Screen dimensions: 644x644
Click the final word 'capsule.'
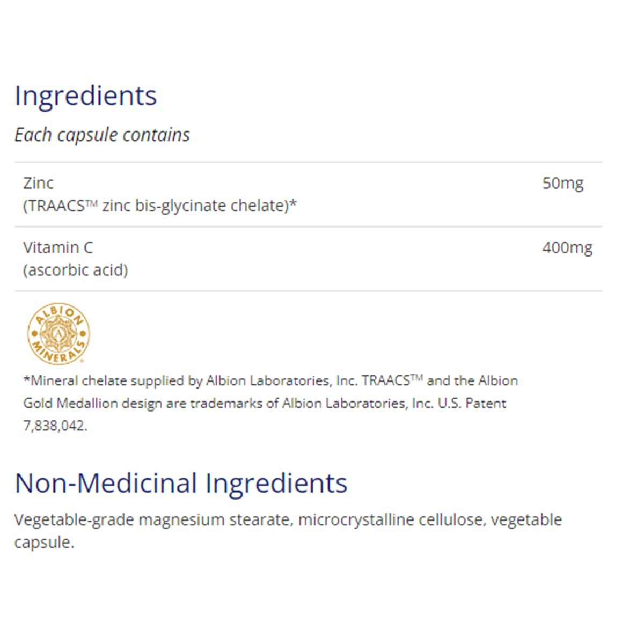tap(44, 543)
